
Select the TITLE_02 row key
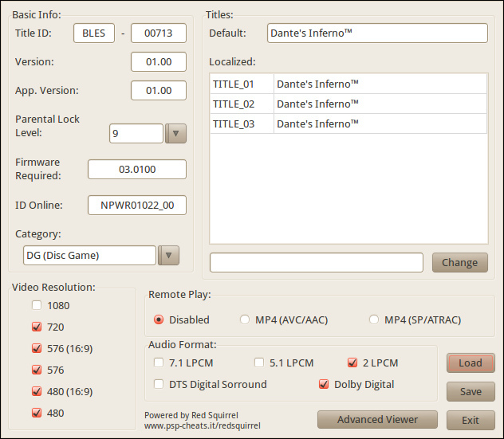[x=242, y=104]
